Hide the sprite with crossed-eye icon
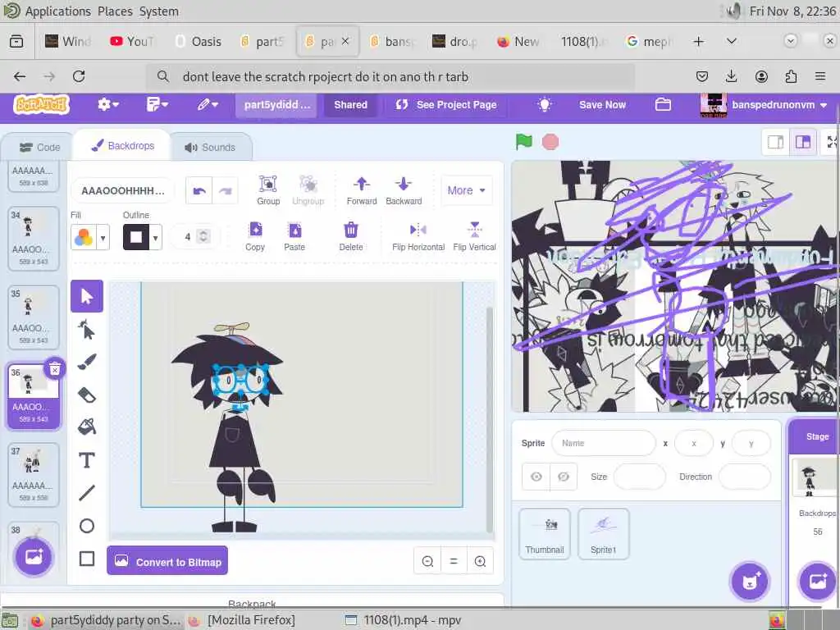840x630 pixels. pyautogui.click(x=564, y=477)
